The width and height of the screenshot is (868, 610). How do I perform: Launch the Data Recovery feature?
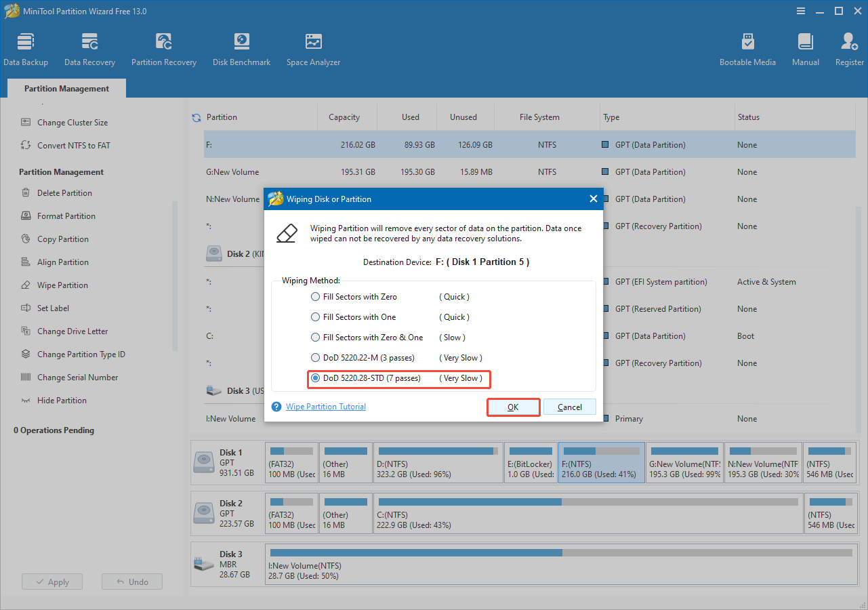click(89, 47)
